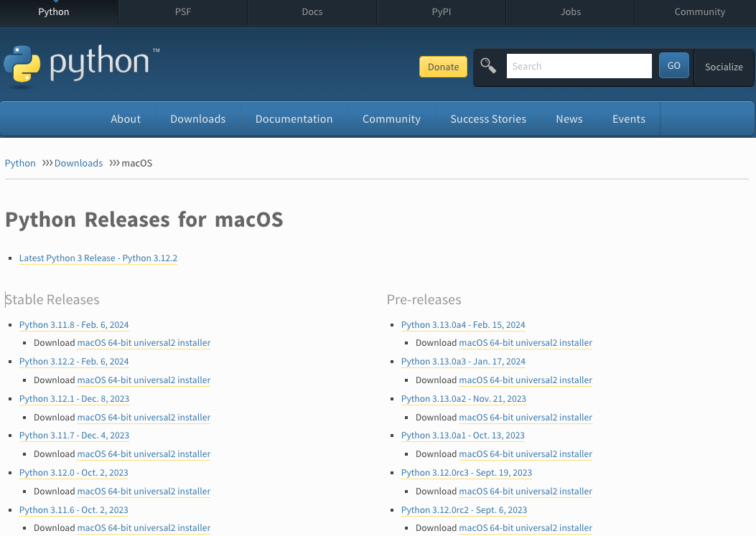756x536 pixels.
Task: Go to Downloads breadcrumb link
Action: pyautogui.click(x=78, y=164)
